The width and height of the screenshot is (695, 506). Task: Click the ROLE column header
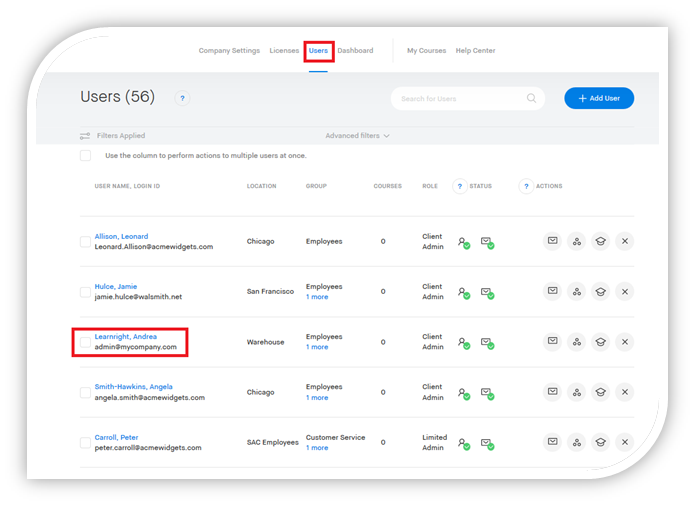pyautogui.click(x=430, y=186)
